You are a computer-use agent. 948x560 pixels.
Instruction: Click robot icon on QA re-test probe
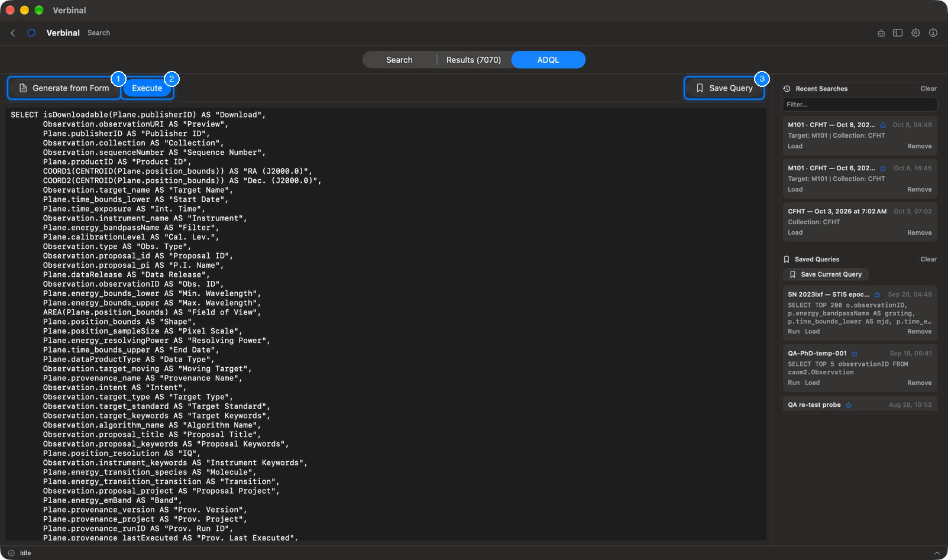tap(849, 405)
